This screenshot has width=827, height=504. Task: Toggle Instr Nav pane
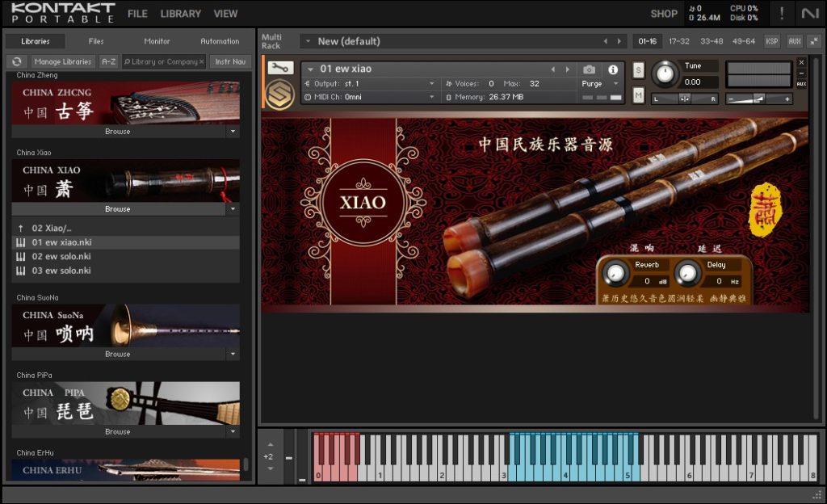tap(230, 61)
